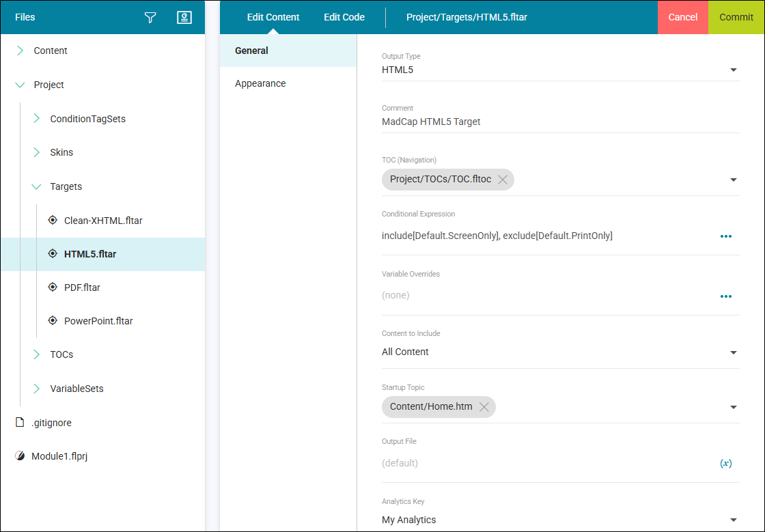Click the Cancel button
The width and height of the screenshot is (765, 532).
click(682, 17)
